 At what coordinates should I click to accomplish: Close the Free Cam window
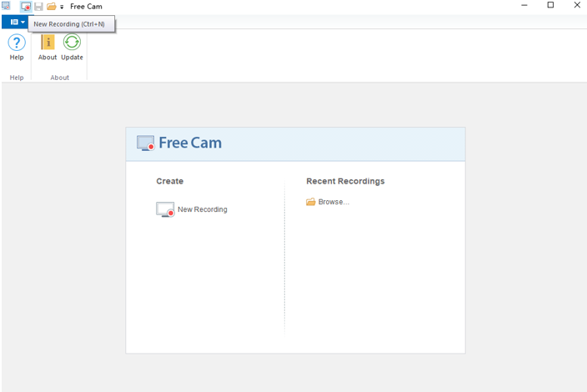[577, 5]
